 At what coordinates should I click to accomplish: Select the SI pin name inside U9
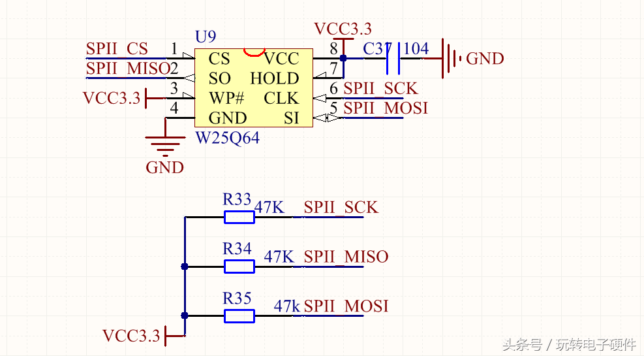pyautogui.click(x=291, y=118)
